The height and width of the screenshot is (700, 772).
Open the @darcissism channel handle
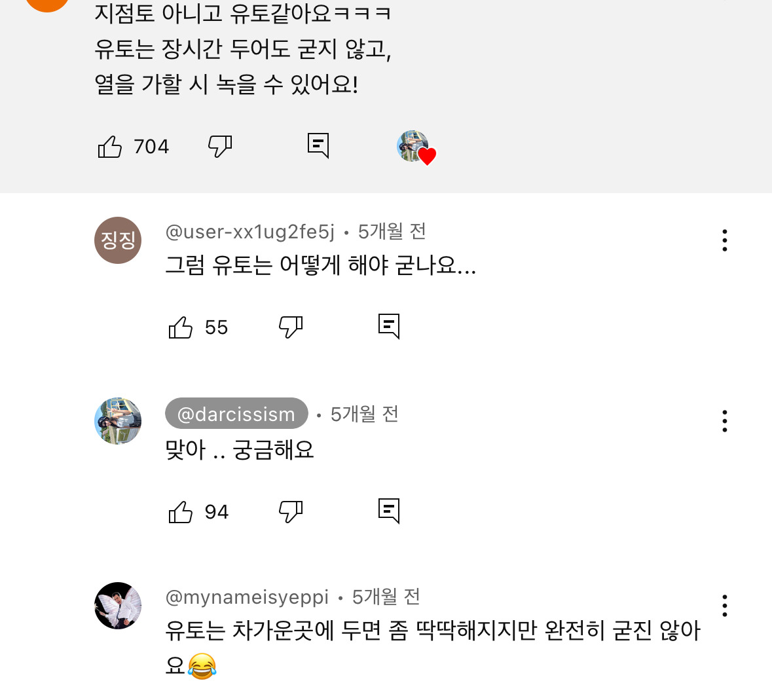point(236,413)
